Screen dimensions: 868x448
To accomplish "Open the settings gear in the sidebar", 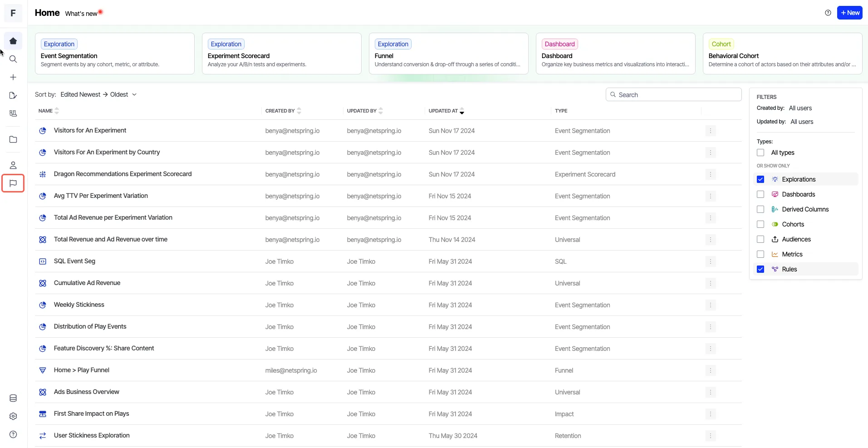I will tap(13, 416).
